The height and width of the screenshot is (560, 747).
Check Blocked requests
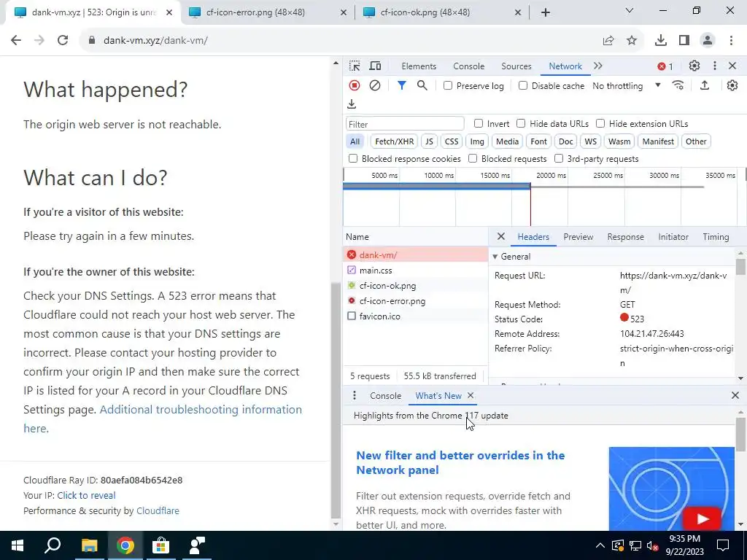[473, 158]
